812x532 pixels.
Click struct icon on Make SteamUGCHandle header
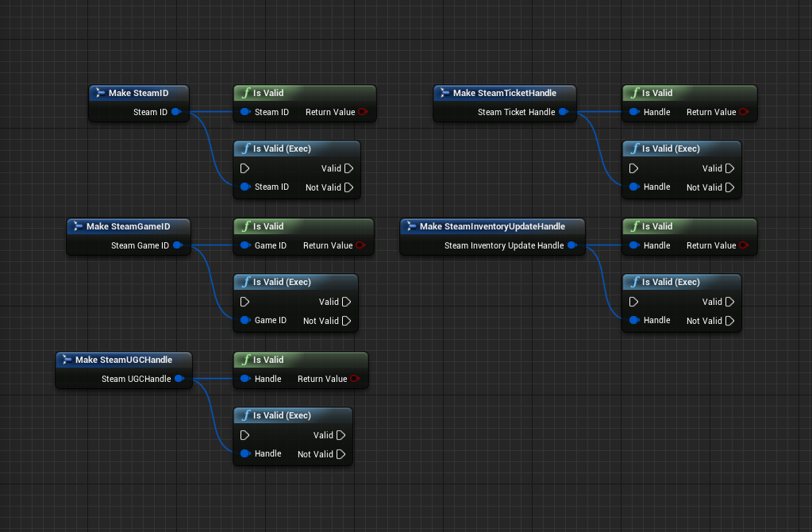click(66, 360)
